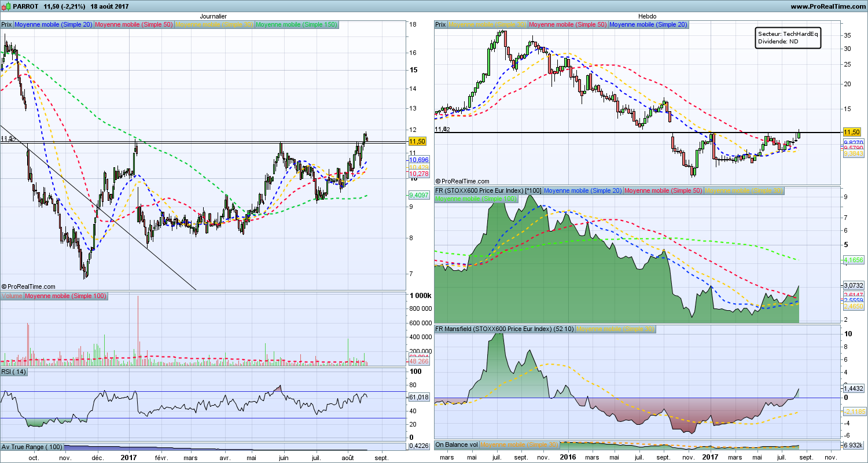
Task: Click the yellow -2,1185 Mansfield average value
Action: coord(854,411)
